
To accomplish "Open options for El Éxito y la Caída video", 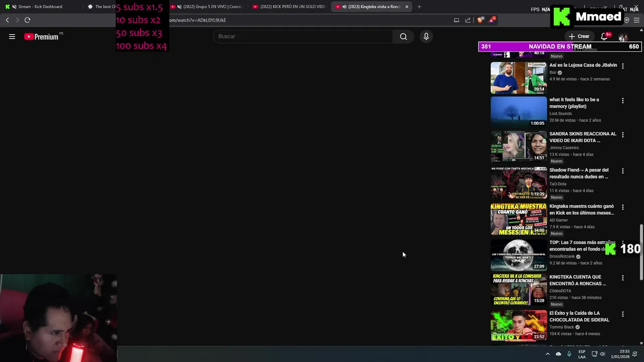I will tap(623, 314).
